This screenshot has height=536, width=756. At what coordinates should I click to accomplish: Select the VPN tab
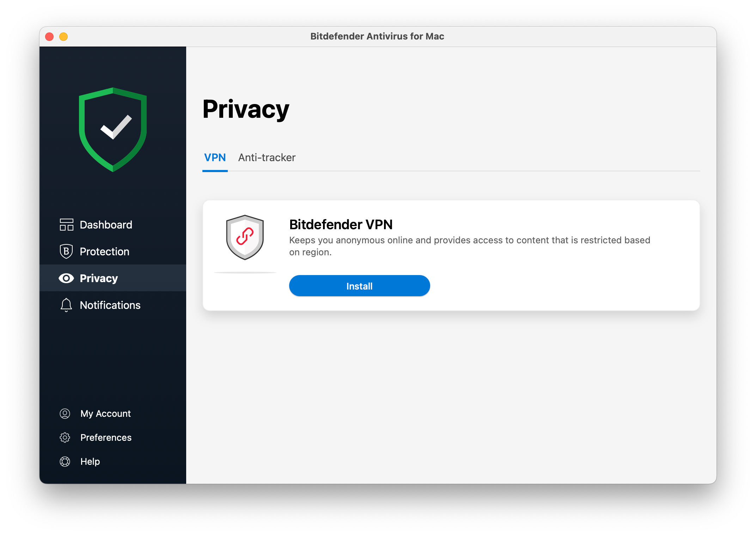click(x=215, y=158)
